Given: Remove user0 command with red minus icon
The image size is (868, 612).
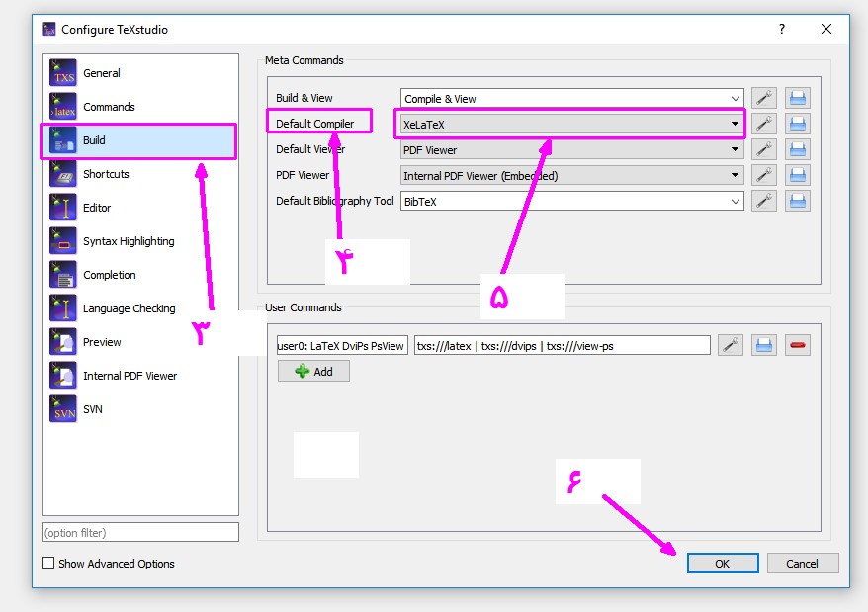Looking at the screenshot, I should coord(798,345).
